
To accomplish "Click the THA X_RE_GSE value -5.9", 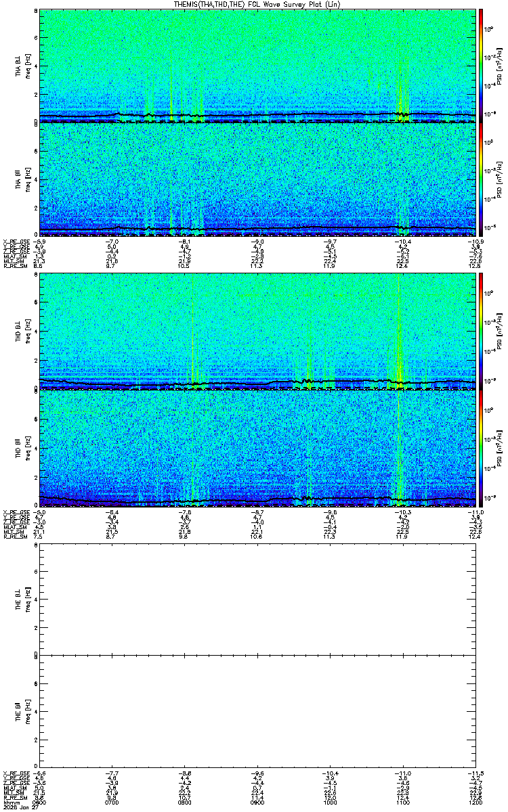I will pyautogui.click(x=39, y=242).
